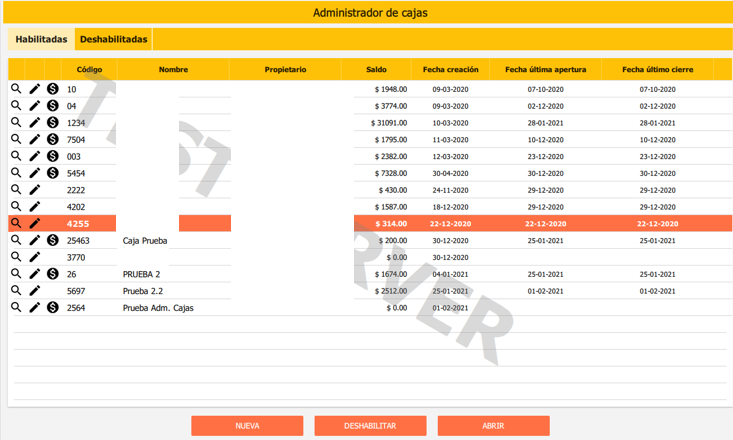Sort by Fecha creación column header
Screen dimensions: 733x440
tap(450, 70)
